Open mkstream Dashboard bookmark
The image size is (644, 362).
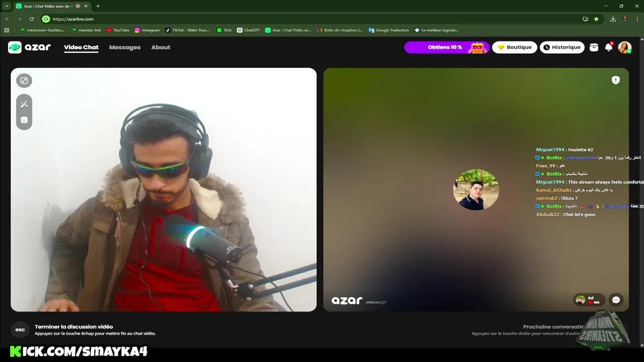pyautogui.click(x=41, y=30)
